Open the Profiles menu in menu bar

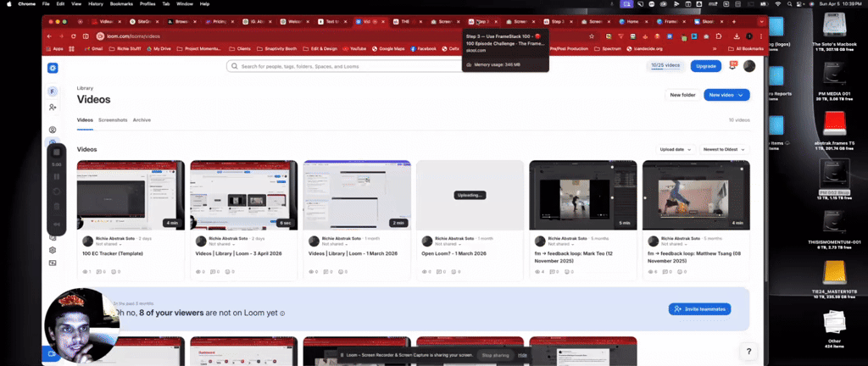click(147, 4)
